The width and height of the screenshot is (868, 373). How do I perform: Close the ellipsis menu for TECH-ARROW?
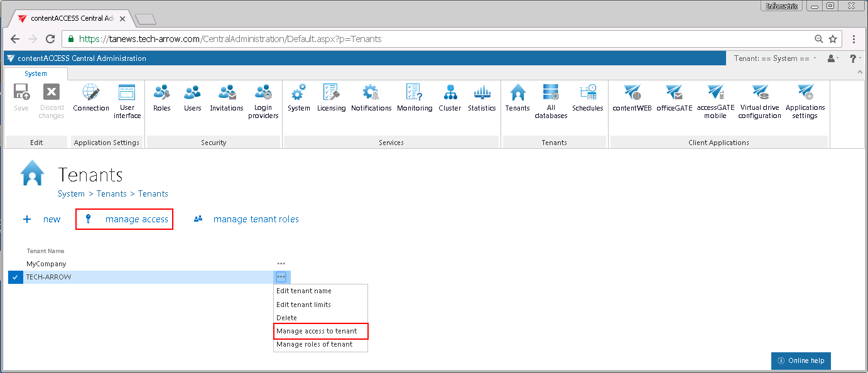click(x=281, y=277)
